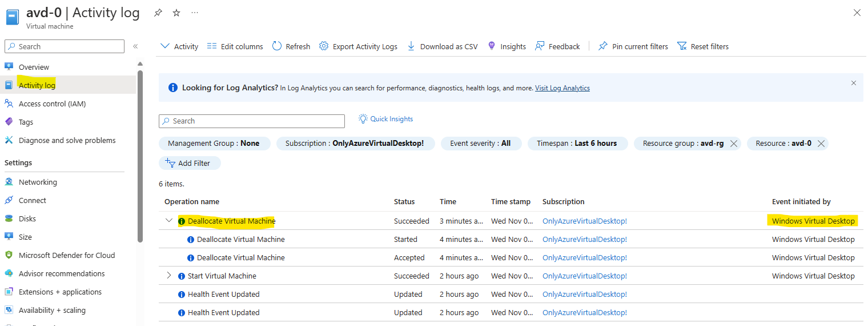
Task: Click the Size icon in sidebar
Action: [9, 237]
